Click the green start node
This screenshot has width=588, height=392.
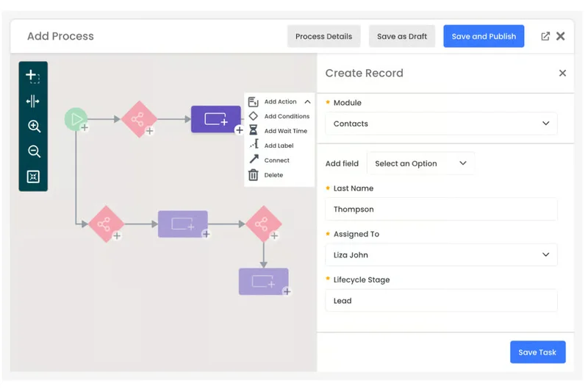click(76, 119)
